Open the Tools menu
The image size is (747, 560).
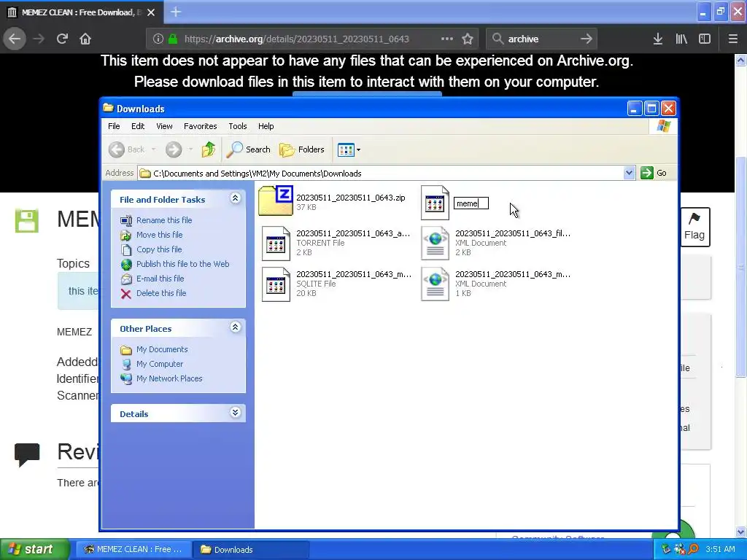point(237,126)
